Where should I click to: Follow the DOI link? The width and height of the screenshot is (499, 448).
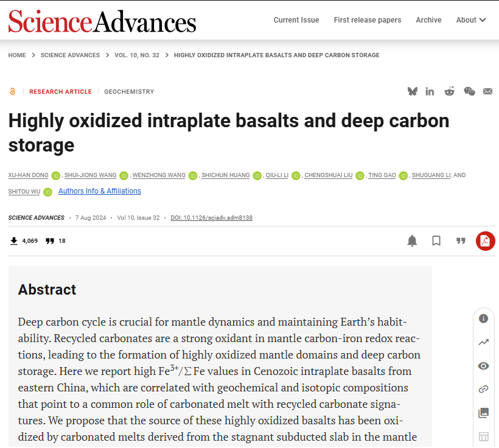click(x=211, y=217)
